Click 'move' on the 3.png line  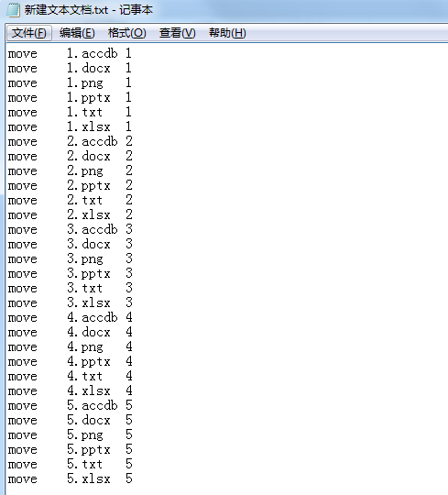point(22,259)
